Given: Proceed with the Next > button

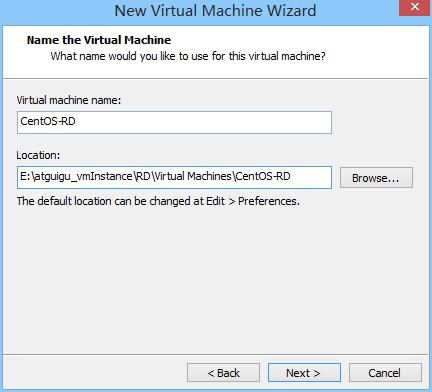Looking at the screenshot, I should coord(304,373).
